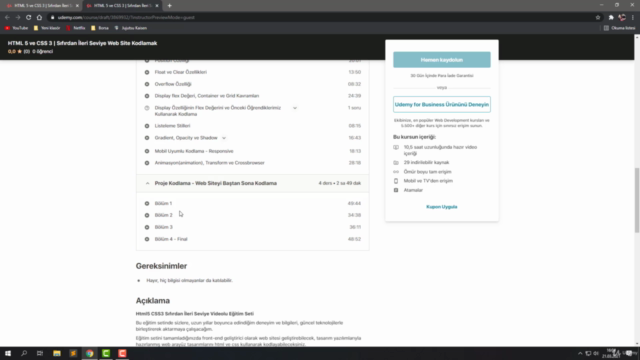This screenshot has height=360, width=640.
Task: Click the play icon beside Gradient, Opacity ve Shadow
Action: (147, 138)
